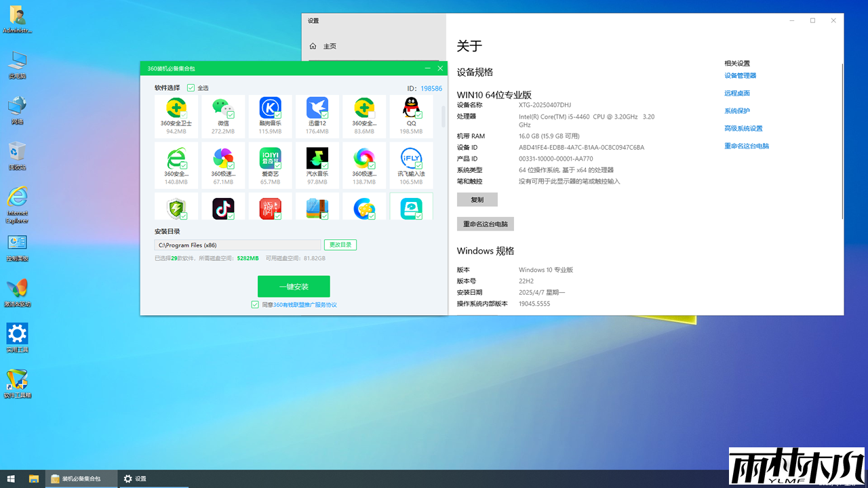Click the 酷狗音乐 app icon

[x=270, y=108]
